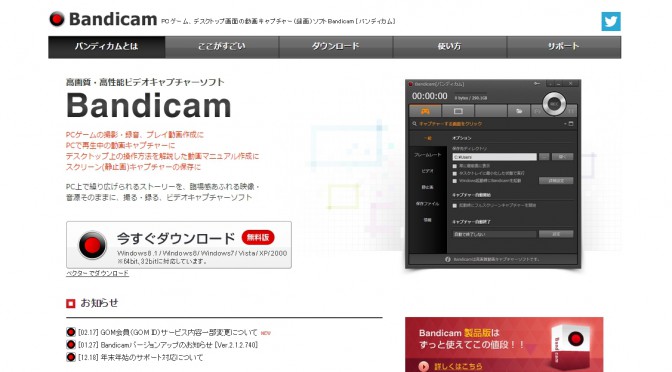Select 保存ファイル tab in Bandicam sidebar
The image size is (672, 372).
click(x=428, y=204)
